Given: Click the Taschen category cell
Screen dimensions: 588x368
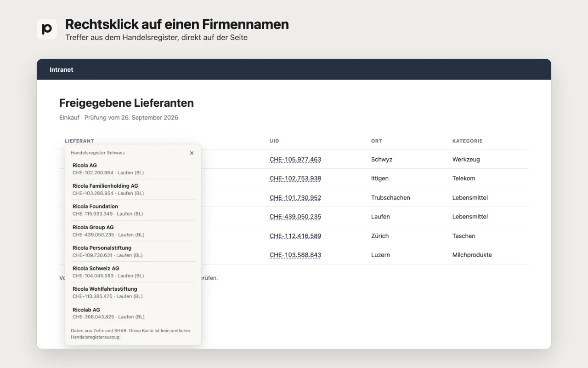Looking at the screenshot, I should coord(464,236).
